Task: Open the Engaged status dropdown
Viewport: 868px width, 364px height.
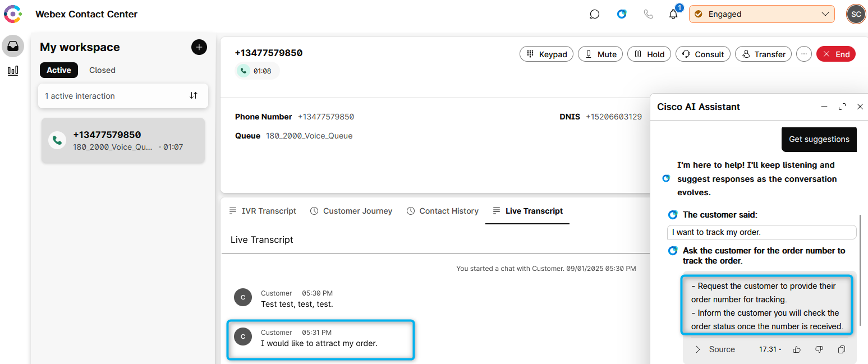Action: (x=761, y=15)
